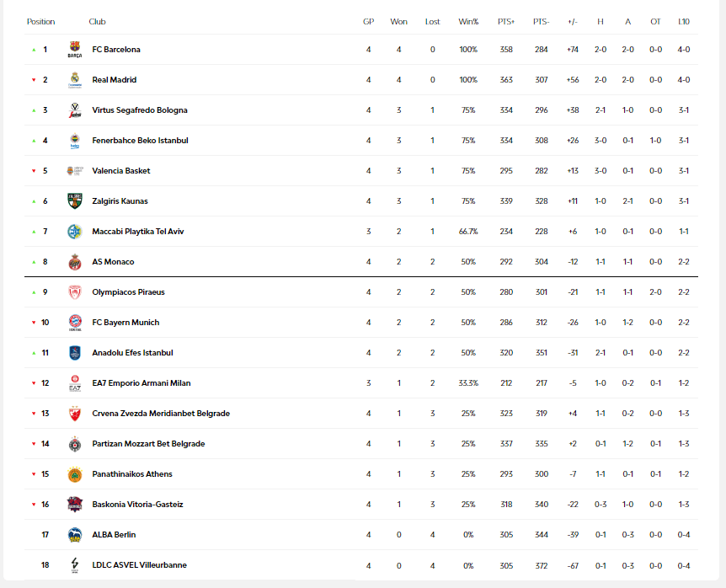Open the Virtus Segafredo Bologna team link
The height and width of the screenshot is (588, 726).
click(x=140, y=110)
